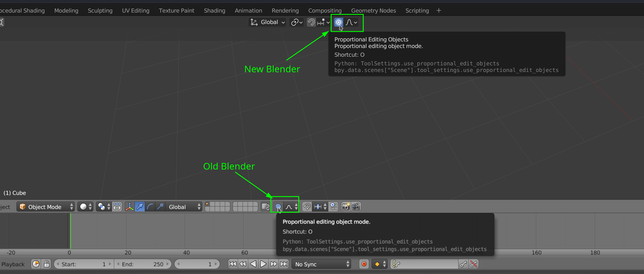Switch to the Sculpting workspace tab
Image resolution: width=644 pixels, height=274 pixels.
[x=100, y=11]
